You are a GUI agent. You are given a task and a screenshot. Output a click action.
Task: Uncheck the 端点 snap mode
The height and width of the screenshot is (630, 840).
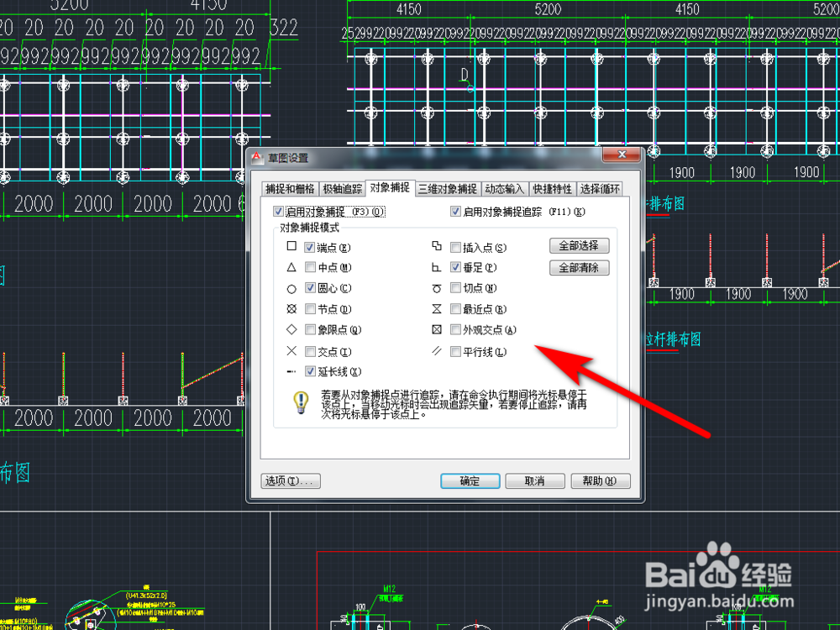tap(310, 248)
